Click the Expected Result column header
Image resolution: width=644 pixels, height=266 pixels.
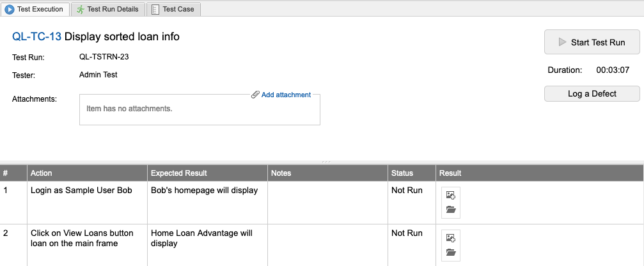click(x=179, y=173)
